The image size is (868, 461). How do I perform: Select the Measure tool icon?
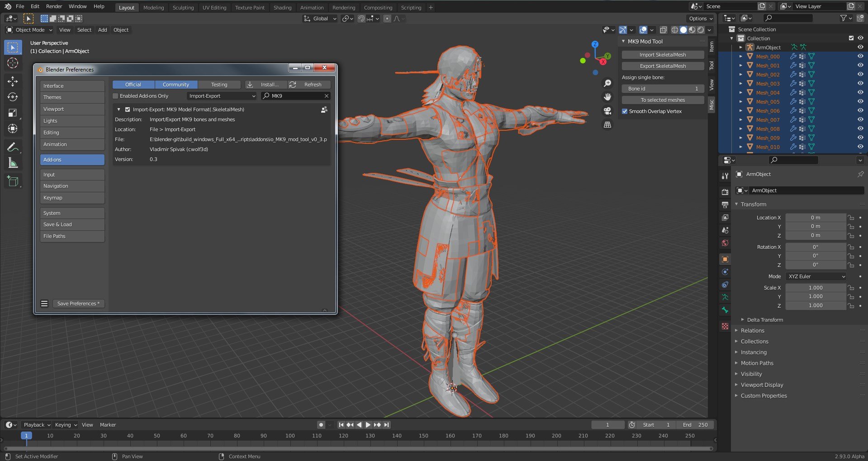click(13, 163)
